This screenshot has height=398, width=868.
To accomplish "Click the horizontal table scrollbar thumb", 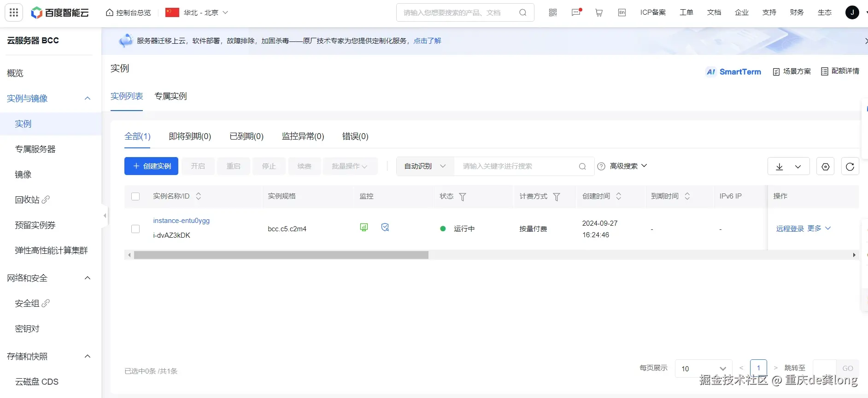I will click(281, 255).
